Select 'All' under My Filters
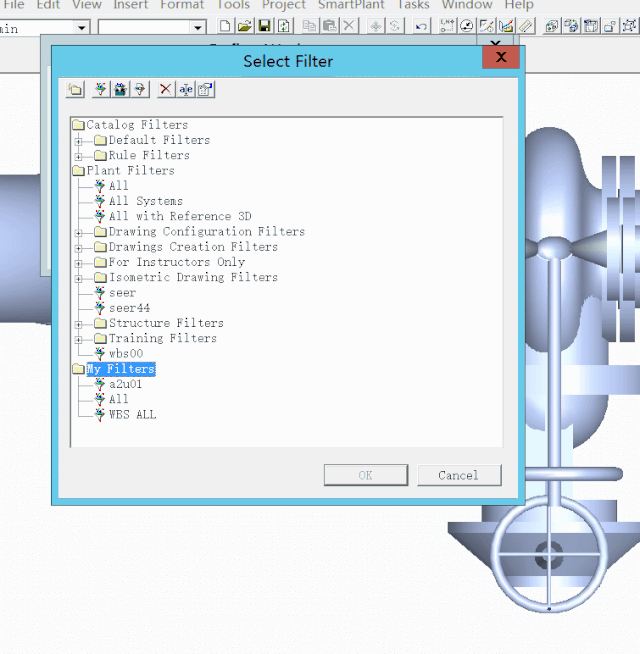The height and width of the screenshot is (654, 640). [x=118, y=400]
